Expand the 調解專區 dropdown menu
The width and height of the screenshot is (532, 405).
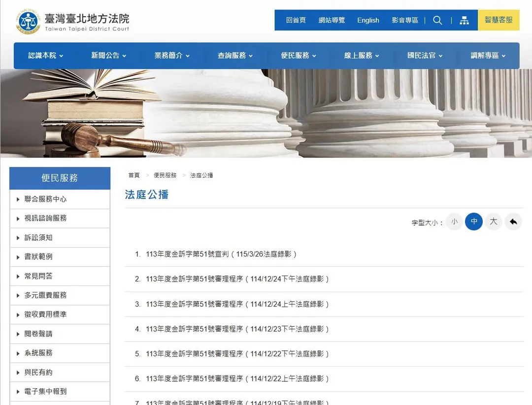click(488, 56)
